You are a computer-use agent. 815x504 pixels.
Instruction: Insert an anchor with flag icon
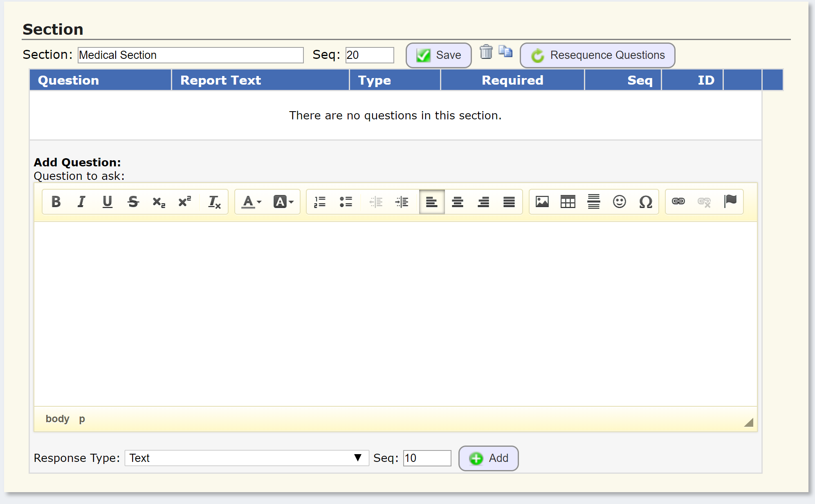pyautogui.click(x=730, y=201)
